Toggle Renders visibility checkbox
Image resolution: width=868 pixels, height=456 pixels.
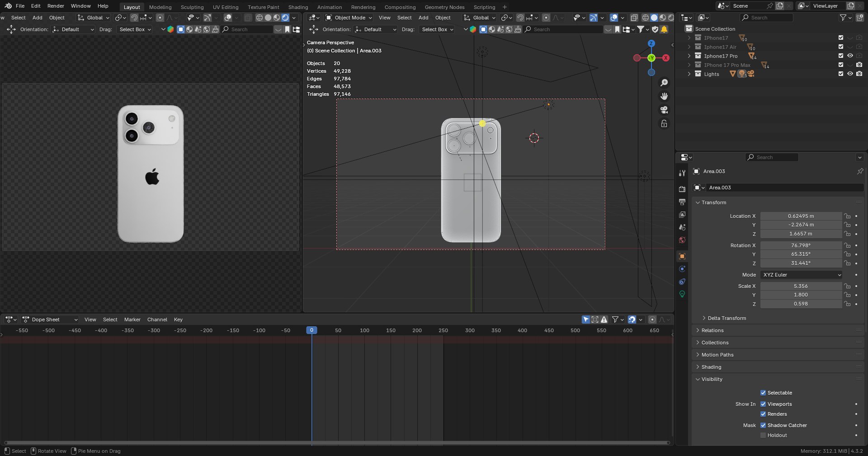pyautogui.click(x=763, y=414)
